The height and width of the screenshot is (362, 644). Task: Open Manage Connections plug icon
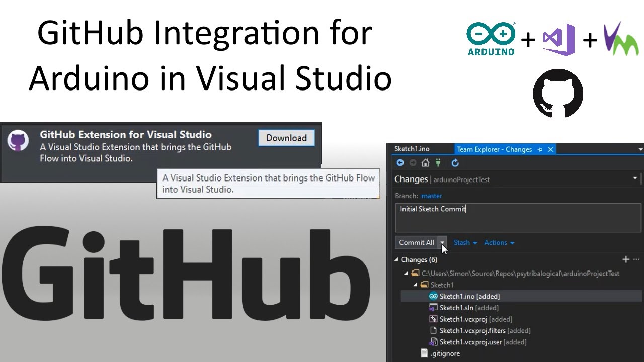438,162
